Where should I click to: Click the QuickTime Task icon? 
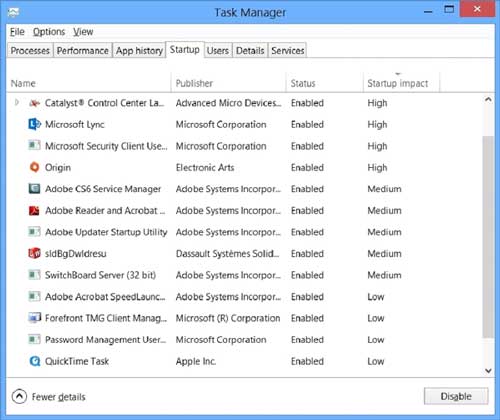point(34,361)
